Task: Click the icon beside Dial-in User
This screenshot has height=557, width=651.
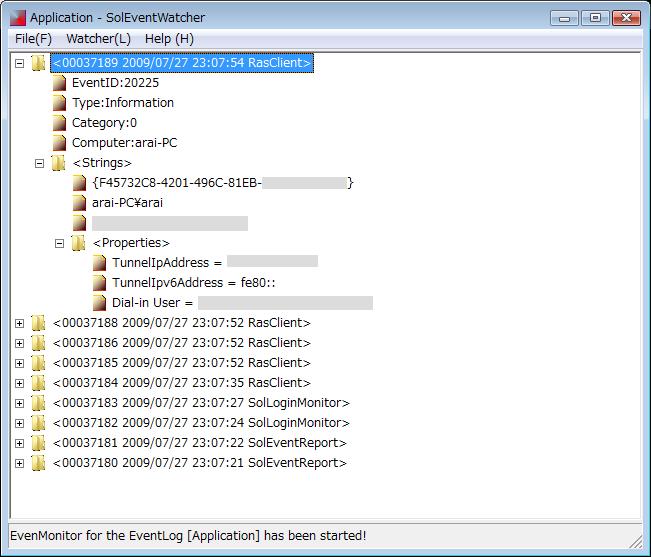Action: (x=99, y=303)
